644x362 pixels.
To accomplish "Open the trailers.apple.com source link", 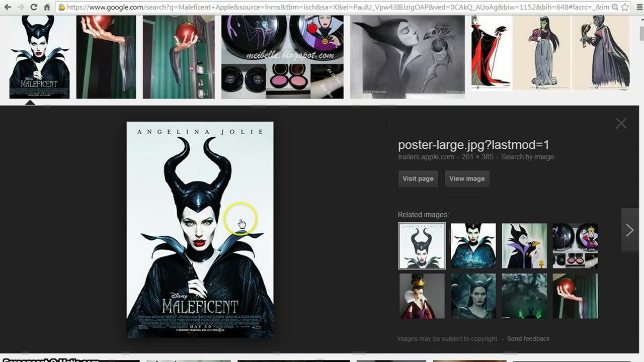I will coord(426,157).
